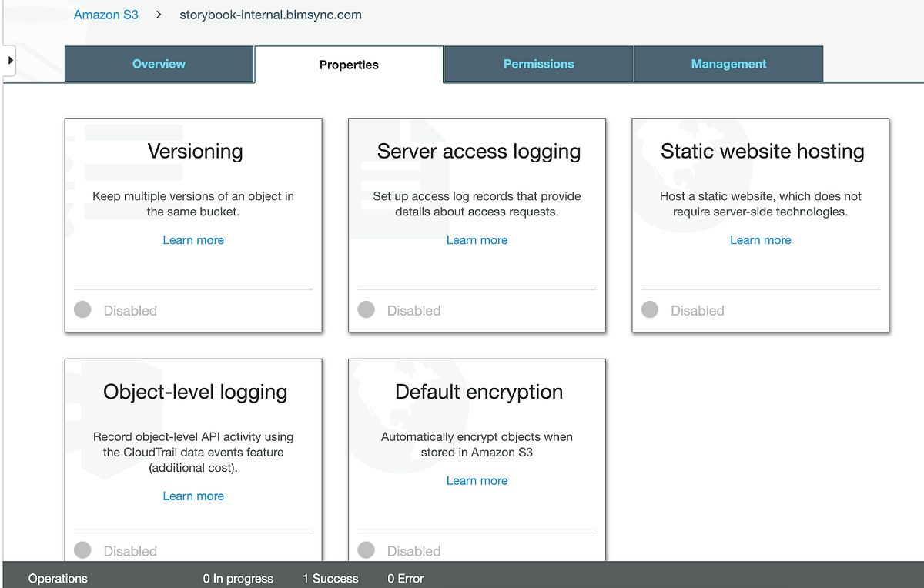Click the Object-level logging card icon
Viewport: 924px width, 588px height.
pos(115,416)
